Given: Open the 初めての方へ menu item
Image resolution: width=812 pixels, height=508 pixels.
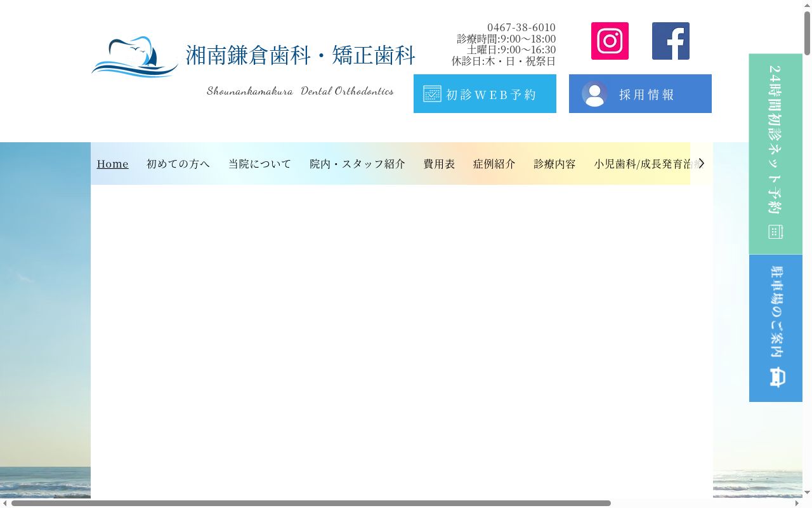Looking at the screenshot, I should click(178, 164).
